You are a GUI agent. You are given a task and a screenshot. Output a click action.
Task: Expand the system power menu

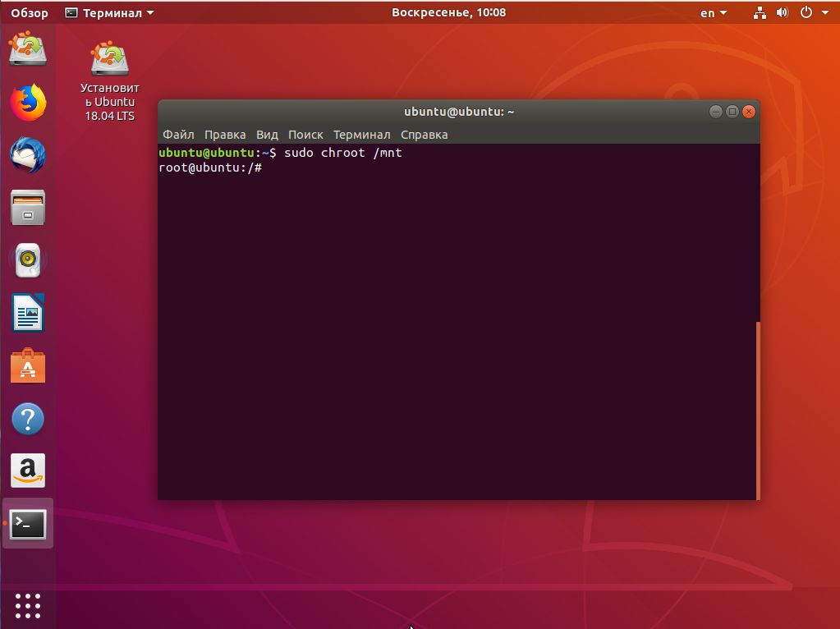(x=812, y=12)
